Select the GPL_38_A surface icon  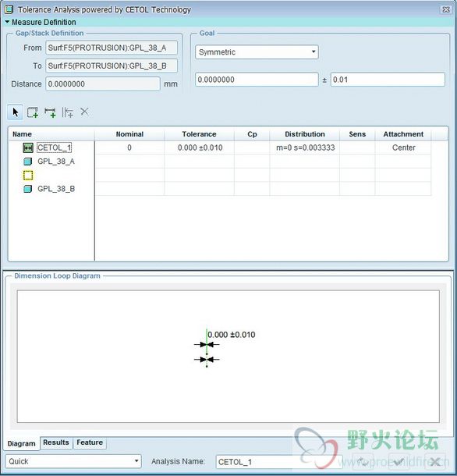point(28,162)
